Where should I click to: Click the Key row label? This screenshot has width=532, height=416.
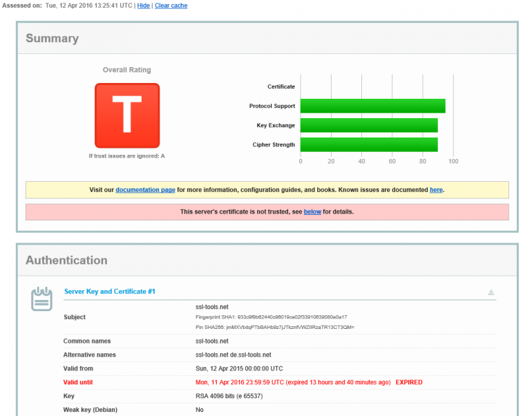pyautogui.click(x=69, y=396)
